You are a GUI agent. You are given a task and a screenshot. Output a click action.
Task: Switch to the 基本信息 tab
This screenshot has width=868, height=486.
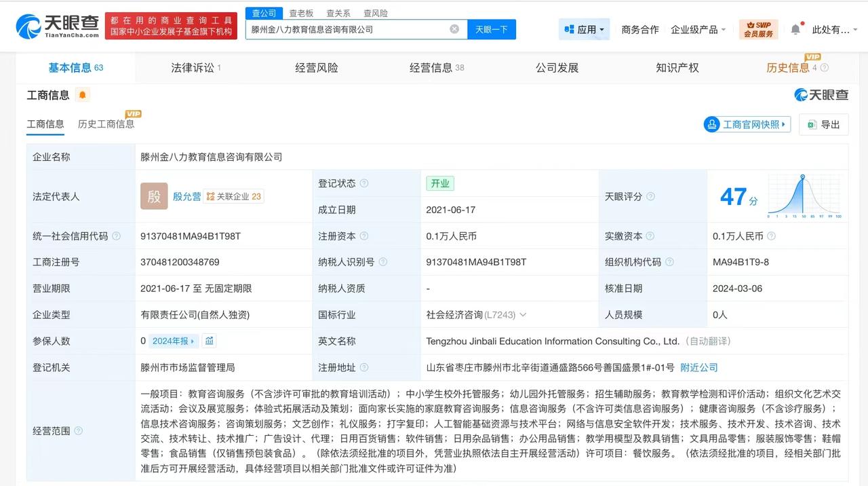point(75,68)
